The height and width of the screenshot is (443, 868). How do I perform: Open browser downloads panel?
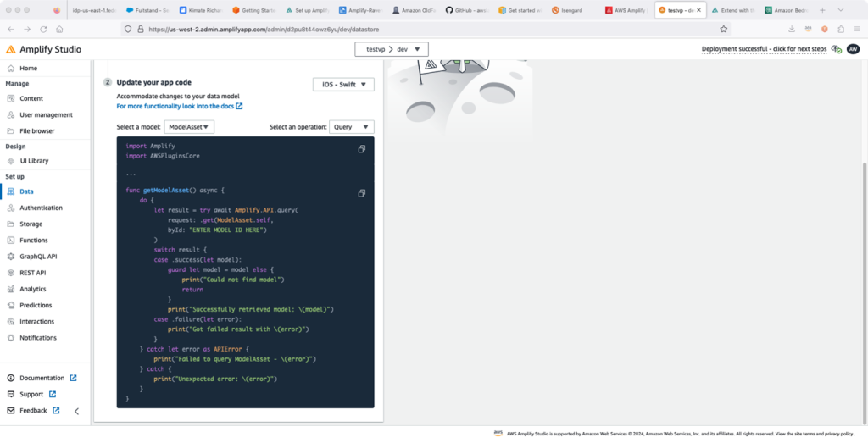click(792, 30)
